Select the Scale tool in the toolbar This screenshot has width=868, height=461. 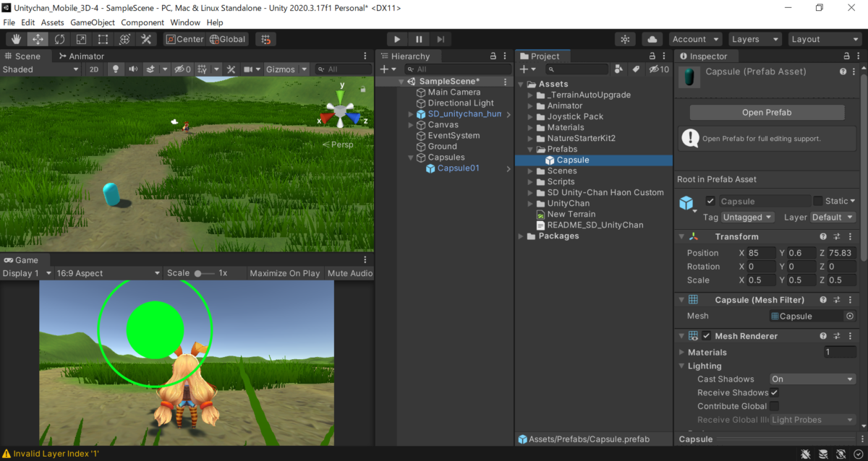tap(81, 39)
